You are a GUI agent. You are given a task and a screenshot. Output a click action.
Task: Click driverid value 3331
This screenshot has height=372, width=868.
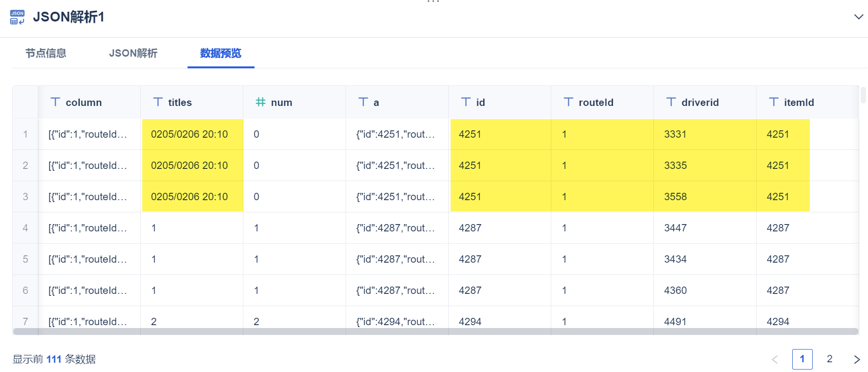(675, 134)
